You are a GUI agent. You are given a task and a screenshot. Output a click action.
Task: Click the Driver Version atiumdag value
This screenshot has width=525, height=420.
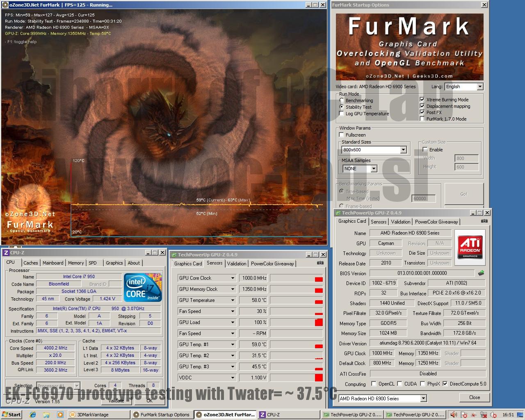[427, 343]
